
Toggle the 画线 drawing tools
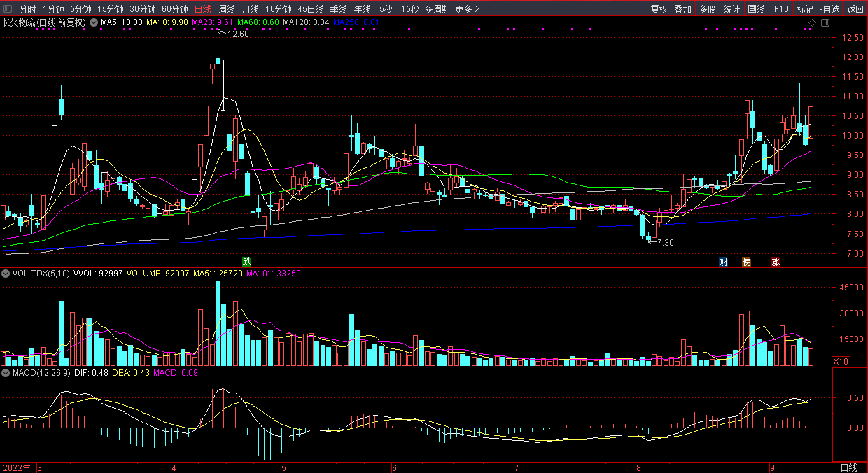[x=757, y=9]
